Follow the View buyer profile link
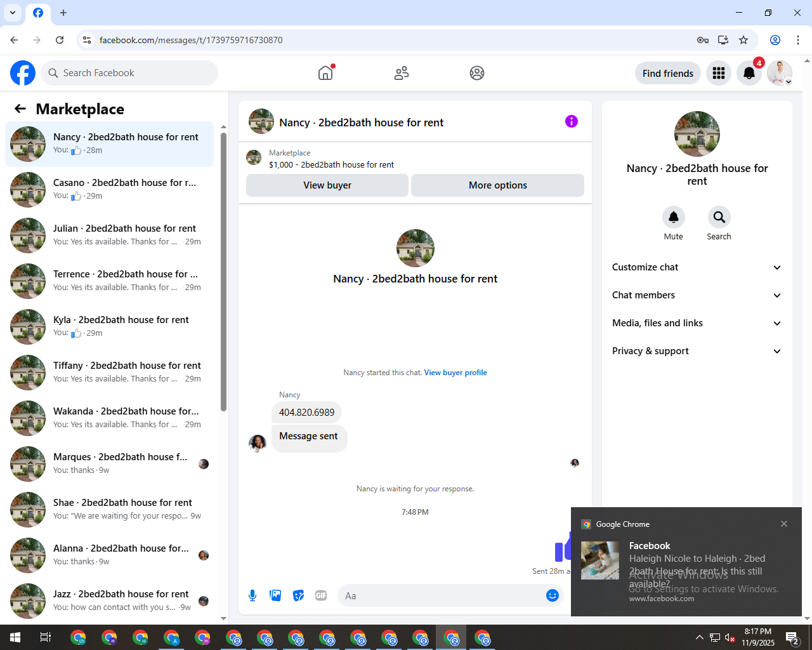812x650 pixels. (x=455, y=373)
